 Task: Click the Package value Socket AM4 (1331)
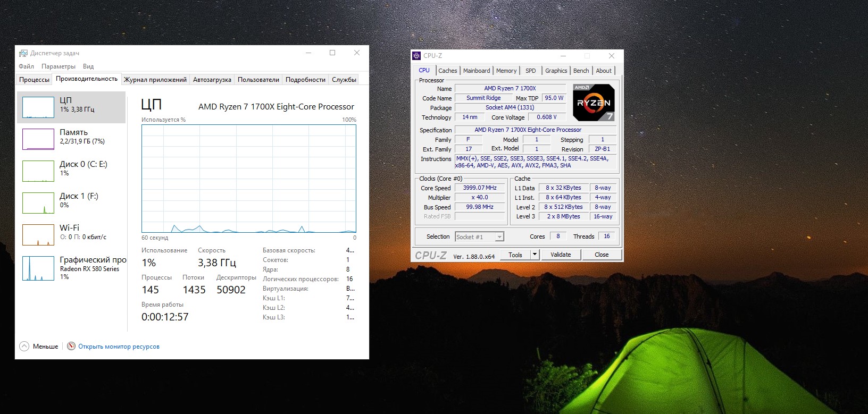click(x=510, y=108)
